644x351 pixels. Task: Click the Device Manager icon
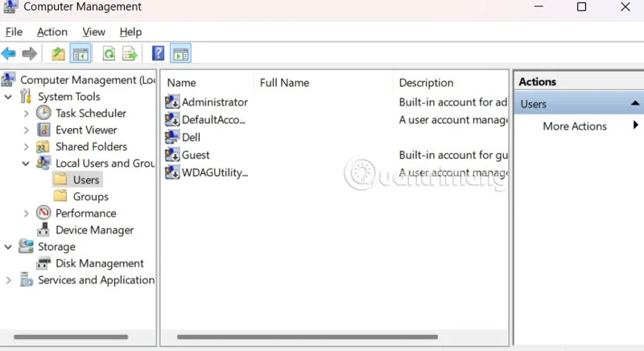[43, 229]
